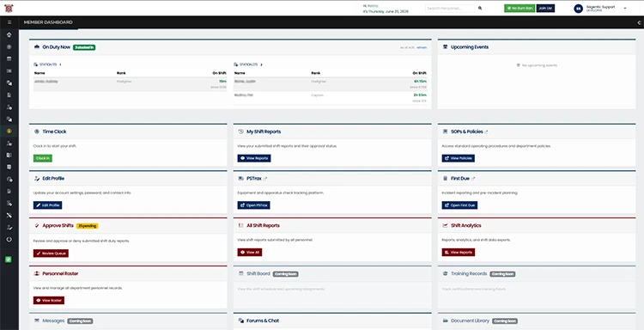Open the crossed tools sidebar icon
This screenshot has width=644, height=330.
[x=9, y=216]
